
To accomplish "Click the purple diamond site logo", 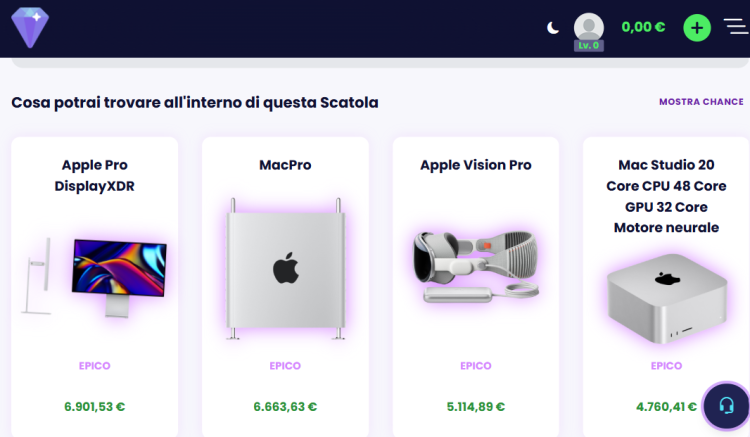I will click(29, 27).
